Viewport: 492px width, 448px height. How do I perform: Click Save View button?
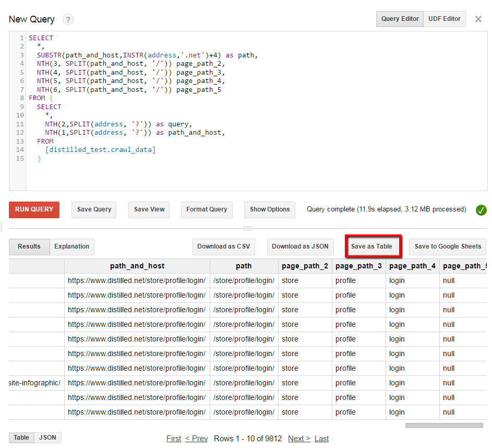coord(149,209)
